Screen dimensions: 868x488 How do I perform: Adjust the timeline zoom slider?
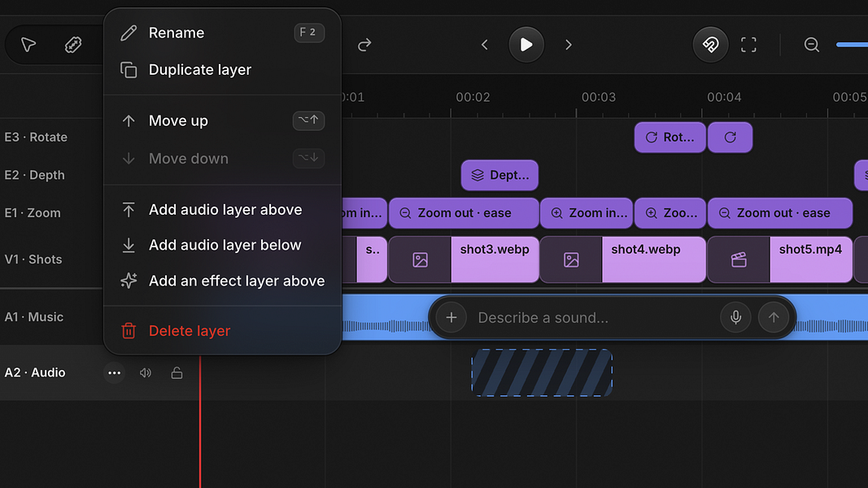tap(852, 45)
